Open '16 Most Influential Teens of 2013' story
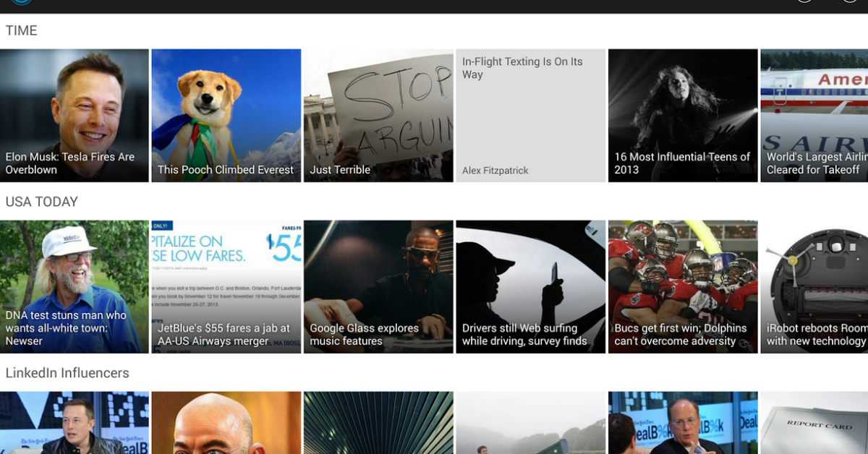This screenshot has width=868, height=454. (x=683, y=116)
